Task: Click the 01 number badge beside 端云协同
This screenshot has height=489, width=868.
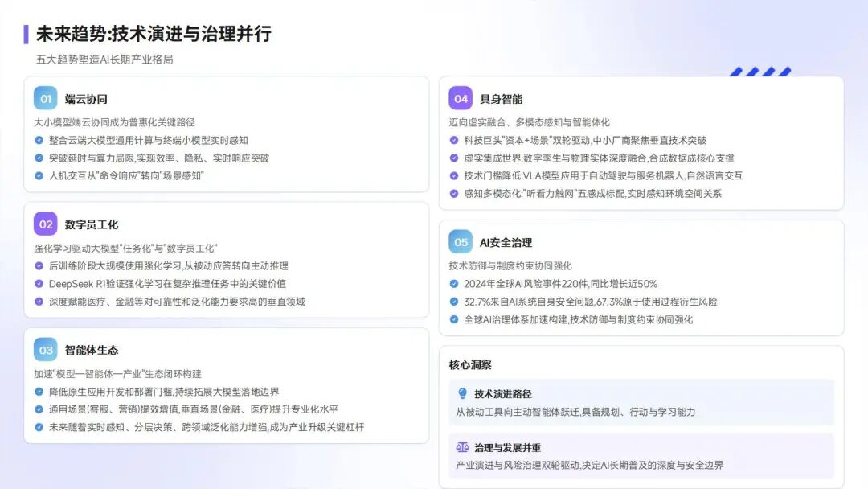Action: pyautogui.click(x=45, y=99)
